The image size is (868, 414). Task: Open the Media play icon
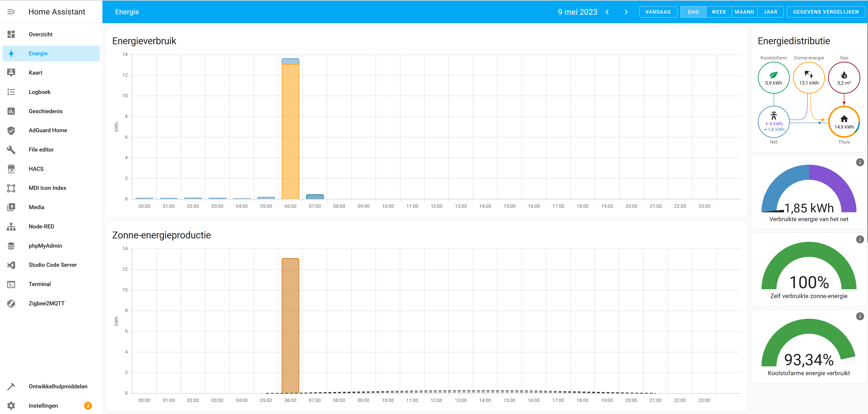click(x=11, y=207)
